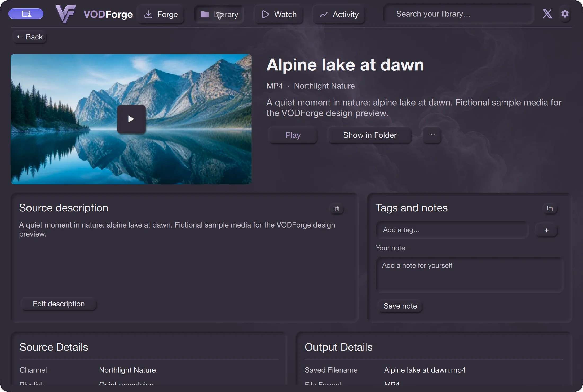583x392 pixels.
Task: Click the Add a tag input
Action: pyautogui.click(x=452, y=230)
